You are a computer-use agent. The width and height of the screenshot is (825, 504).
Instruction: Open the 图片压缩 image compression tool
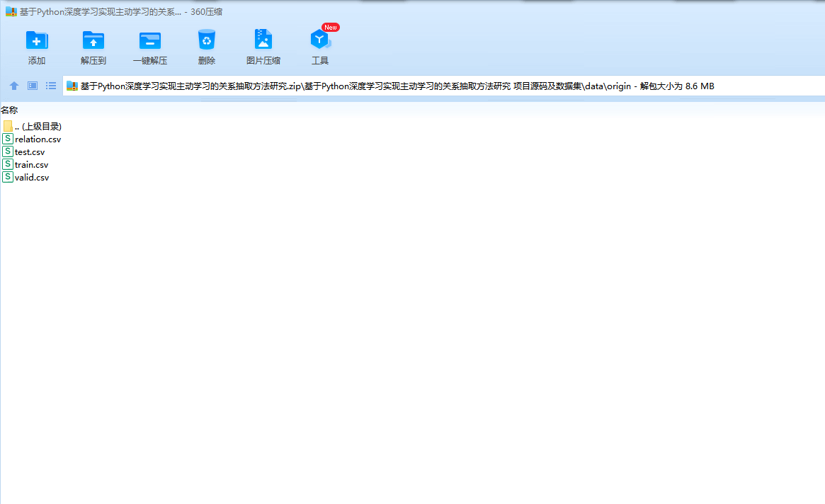(x=263, y=40)
